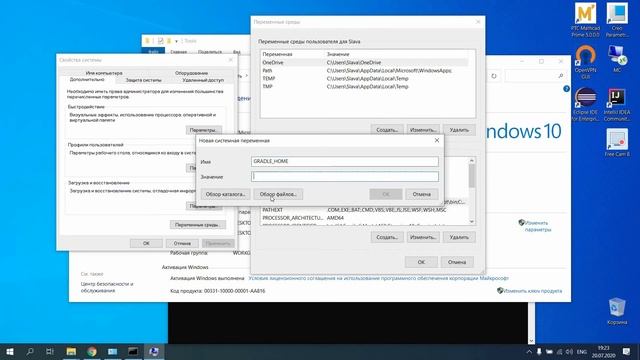
Task: Open the command prompt taskbar icon
Action: coord(133,351)
